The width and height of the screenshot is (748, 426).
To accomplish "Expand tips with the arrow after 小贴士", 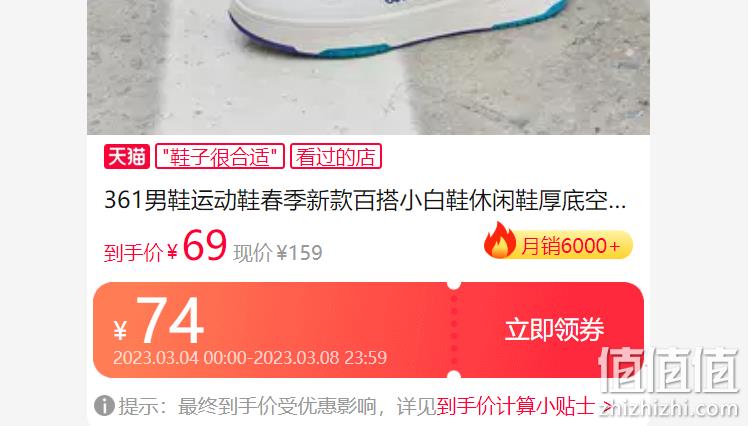I will [606, 406].
